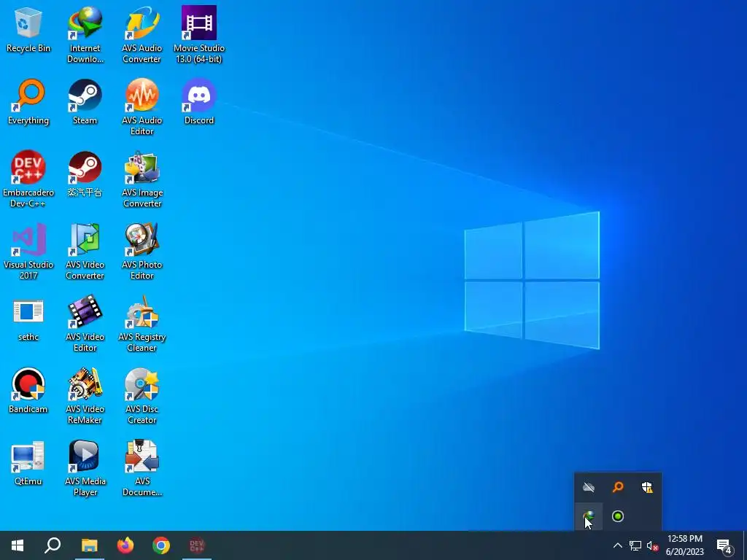
Task: Select the AVS Registry Cleaner shortcut
Action: [x=142, y=324]
